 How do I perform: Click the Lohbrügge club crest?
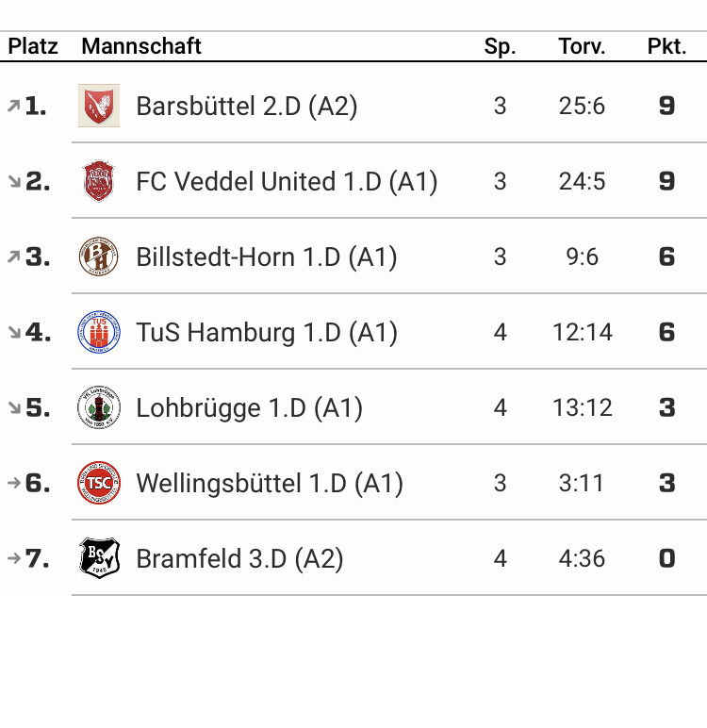99,407
